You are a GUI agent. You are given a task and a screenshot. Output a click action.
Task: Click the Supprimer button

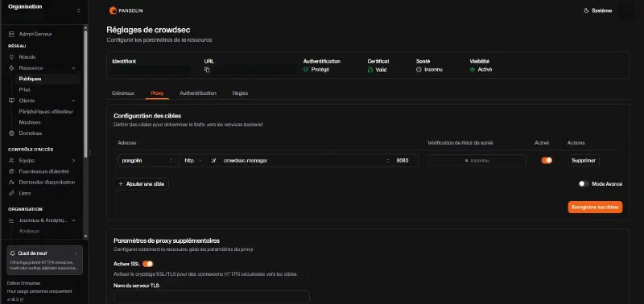(x=583, y=160)
